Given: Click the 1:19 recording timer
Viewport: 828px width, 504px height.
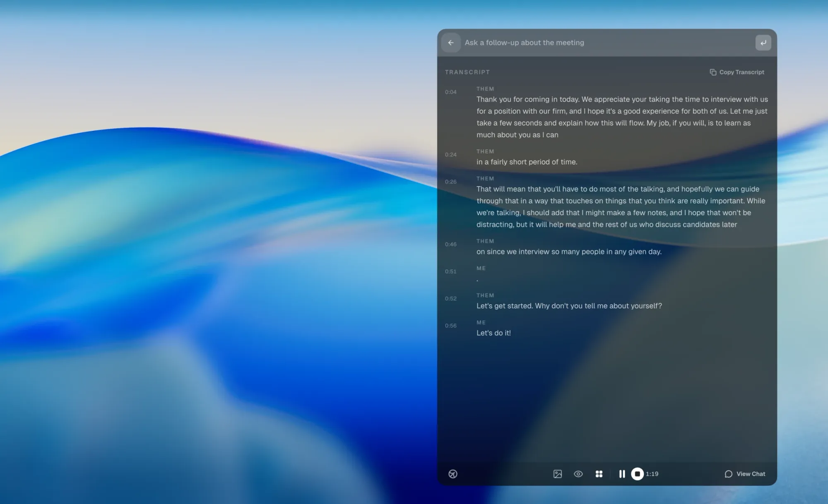Looking at the screenshot, I should (x=652, y=474).
